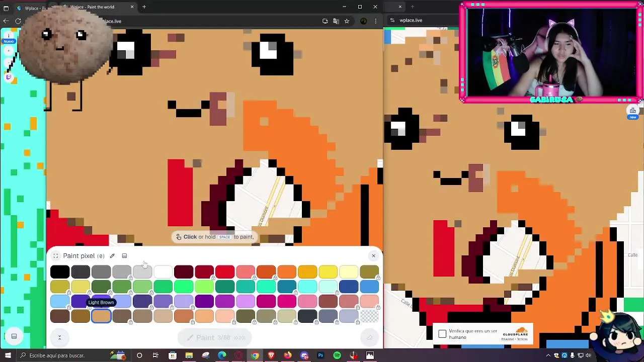The width and height of the screenshot is (644, 362).
Task: Open the Photos app on the taskbar
Action: click(370, 355)
